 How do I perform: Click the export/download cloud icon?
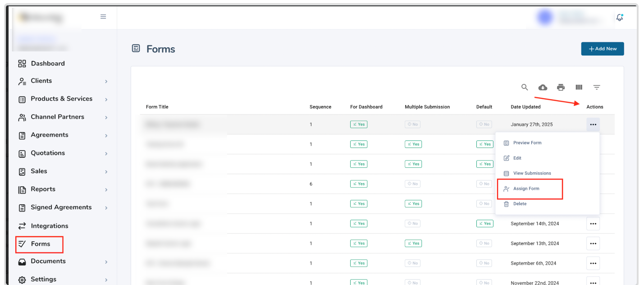pos(543,87)
